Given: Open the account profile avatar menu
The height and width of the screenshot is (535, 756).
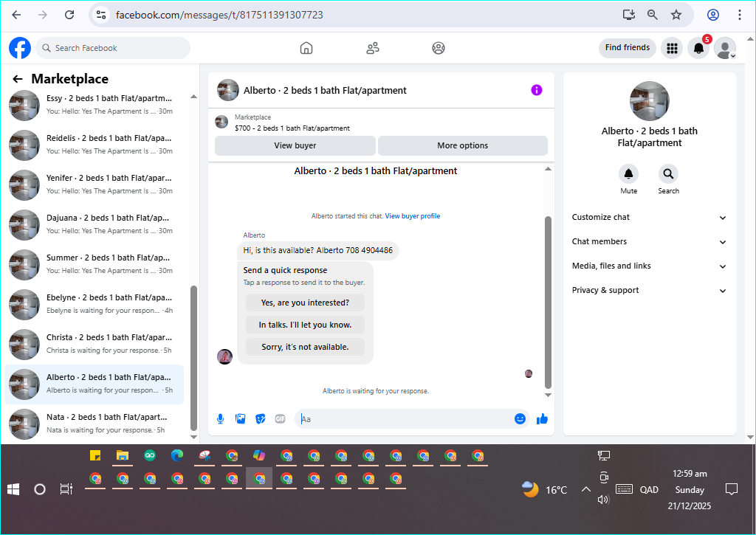Looking at the screenshot, I should pyautogui.click(x=725, y=48).
